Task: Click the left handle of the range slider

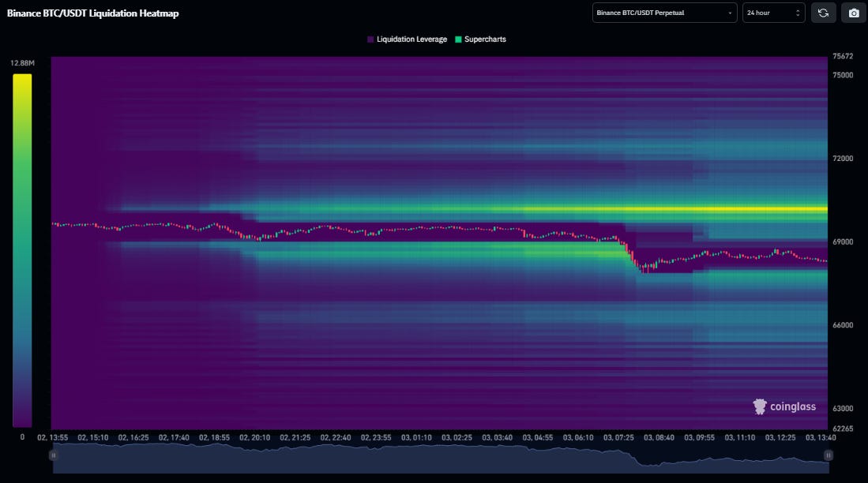Action: click(53, 455)
